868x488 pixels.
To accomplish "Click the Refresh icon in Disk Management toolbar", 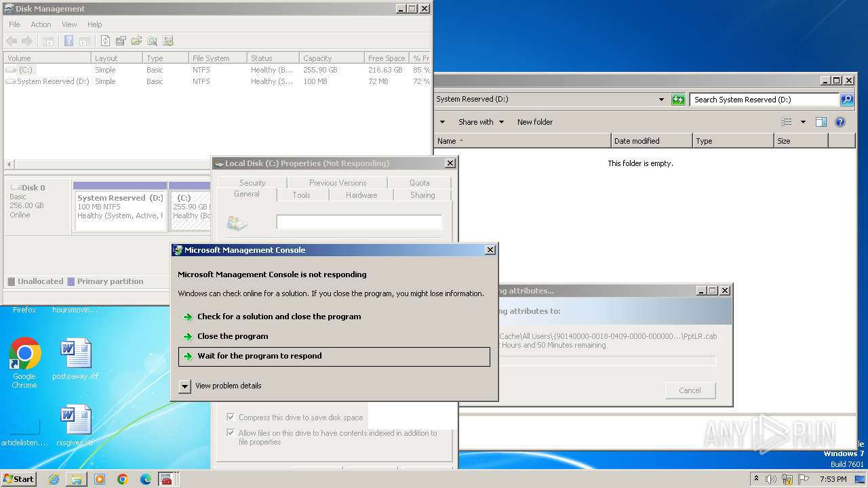I will pyautogui.click(x=105, y=41).
